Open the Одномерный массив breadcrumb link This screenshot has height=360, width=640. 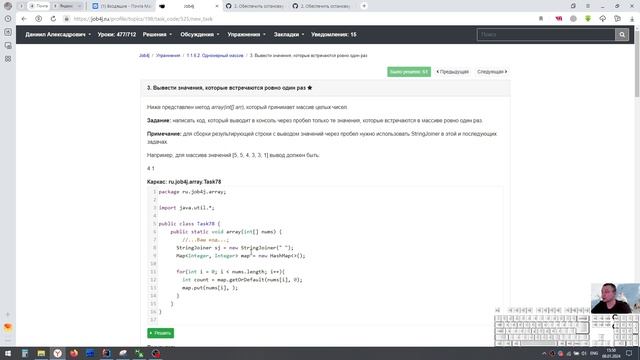(x=215, y=56)
